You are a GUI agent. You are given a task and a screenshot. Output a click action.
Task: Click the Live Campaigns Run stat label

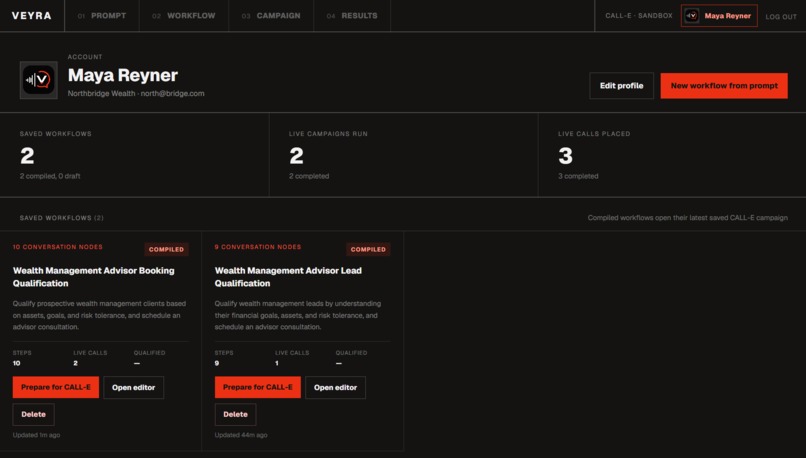click(x=328, y=134)
